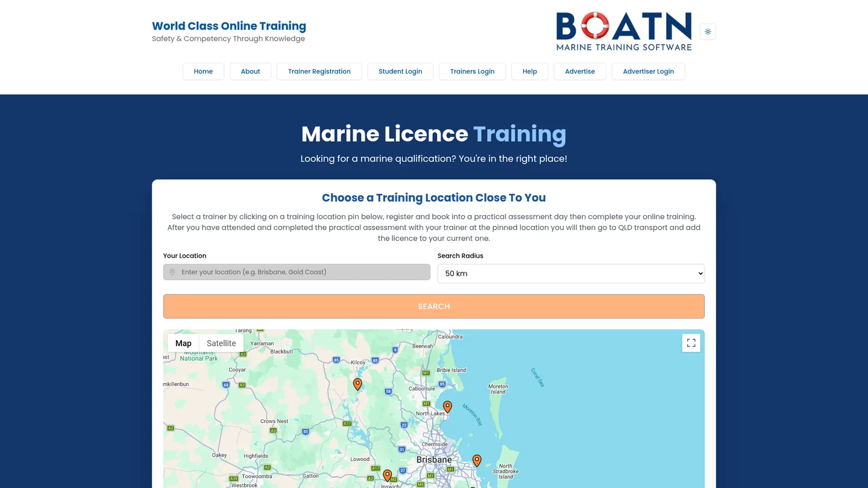This screenshot has width=868, height=488.
Task: Focus the Your Location input field
Action: [297, 272]
